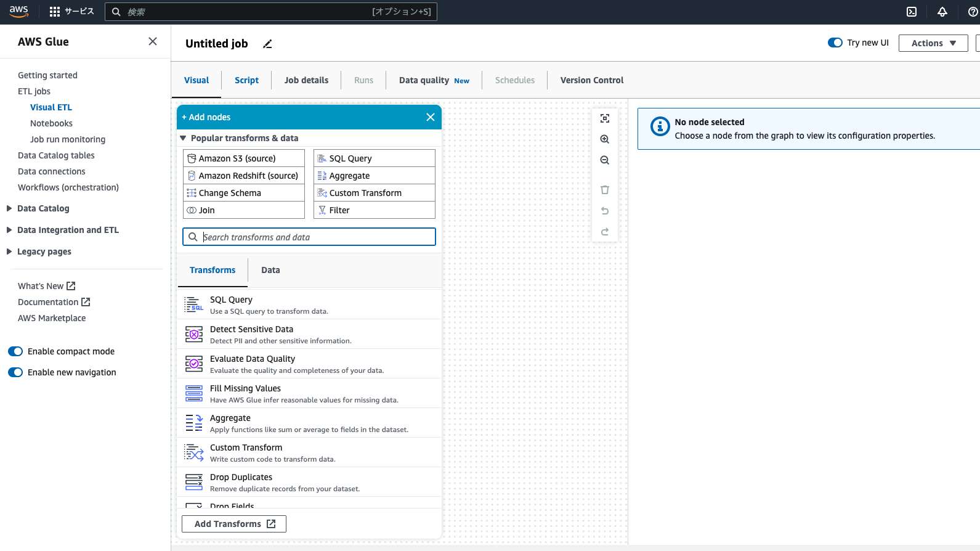The width and height of the screenshot is (980, 551).
Task: Click the redo arrow icon
Action: [x=605, y=232]
